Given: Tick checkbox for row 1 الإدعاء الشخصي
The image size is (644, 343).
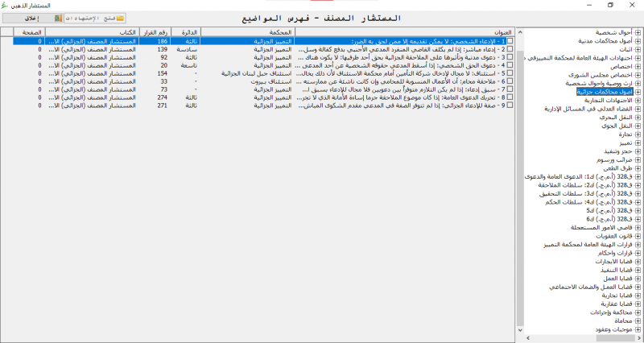Looking at the screenshot, I should [x=510, y=41].
